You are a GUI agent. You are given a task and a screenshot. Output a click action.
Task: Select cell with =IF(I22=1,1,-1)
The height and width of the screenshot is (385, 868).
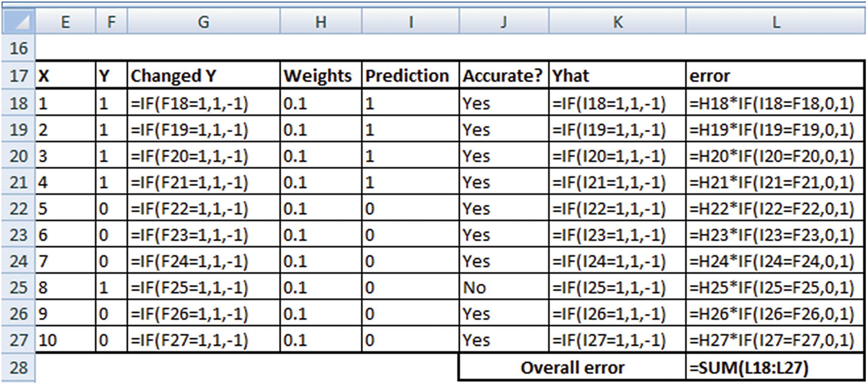[x=617, y=209]
